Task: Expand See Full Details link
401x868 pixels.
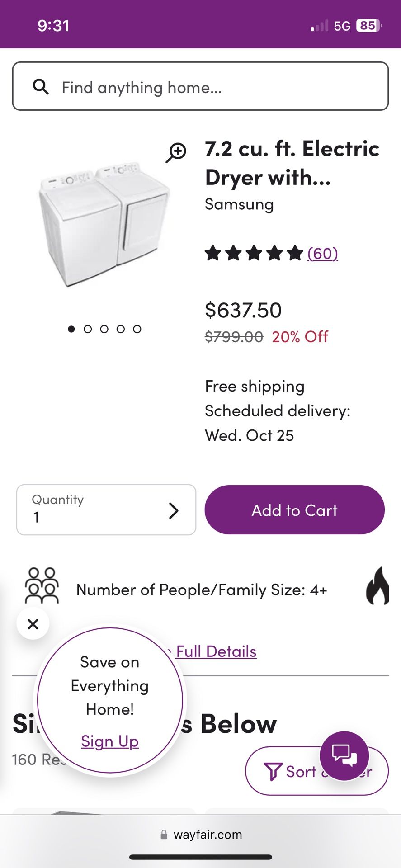Action: click(x=216, y=651)
